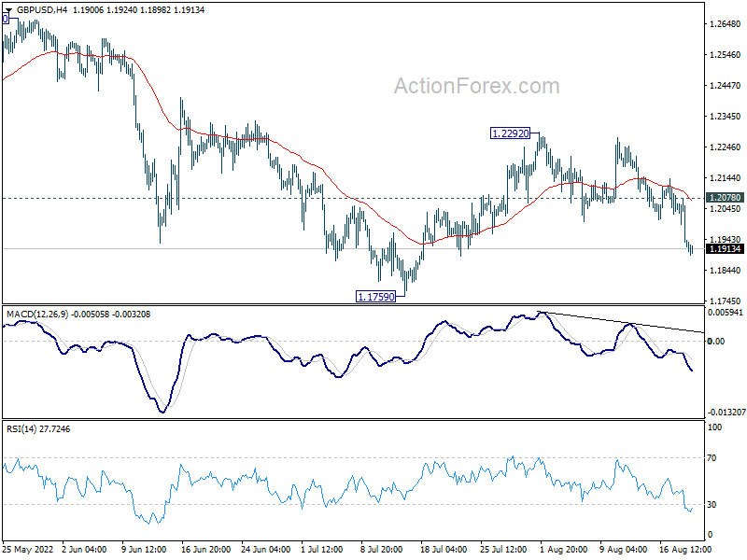Select the 1.22920 high price label
The width and height of the screenshot is (747, 560).
[x=510, y=133]
